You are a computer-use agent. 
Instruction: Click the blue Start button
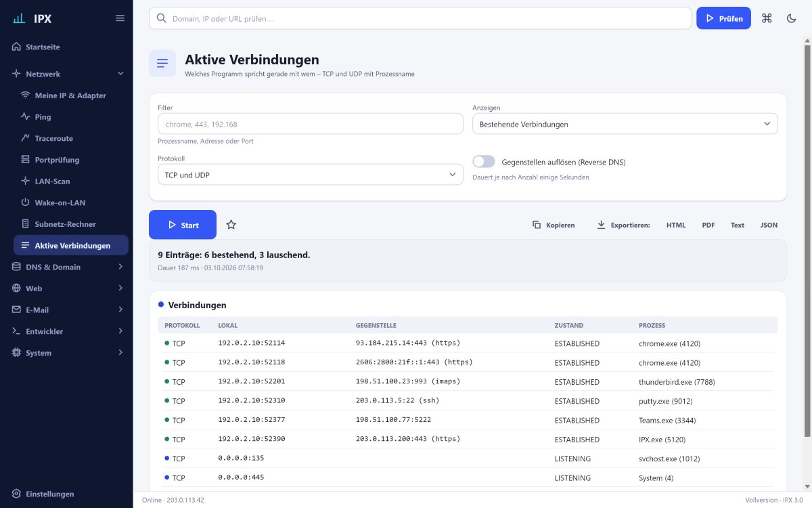point(183,225)
